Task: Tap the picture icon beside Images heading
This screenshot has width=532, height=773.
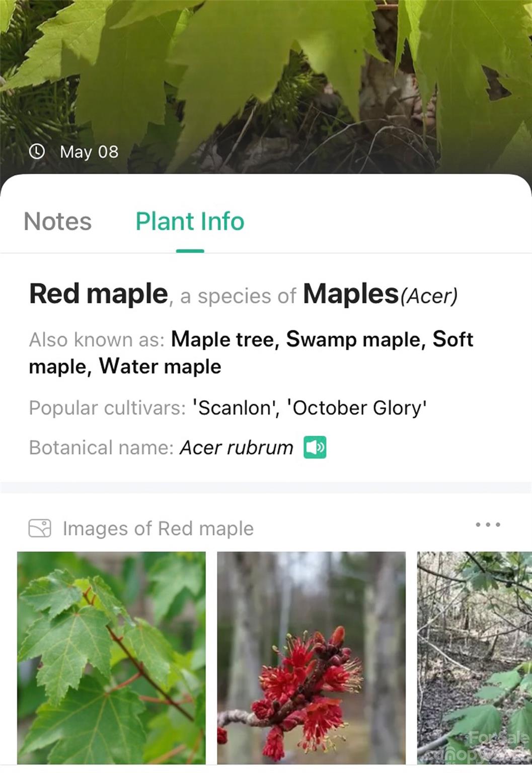Action: click(40, 528)
